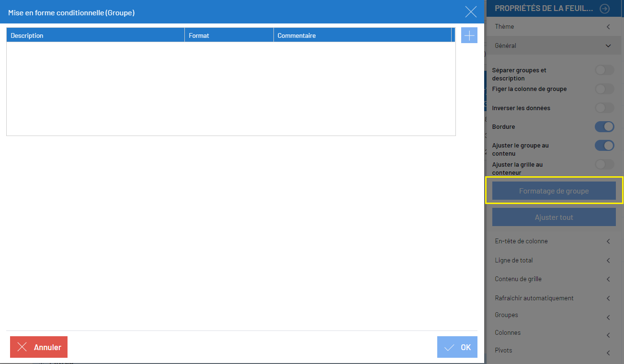Click the plus icon to add a rule

469,35
